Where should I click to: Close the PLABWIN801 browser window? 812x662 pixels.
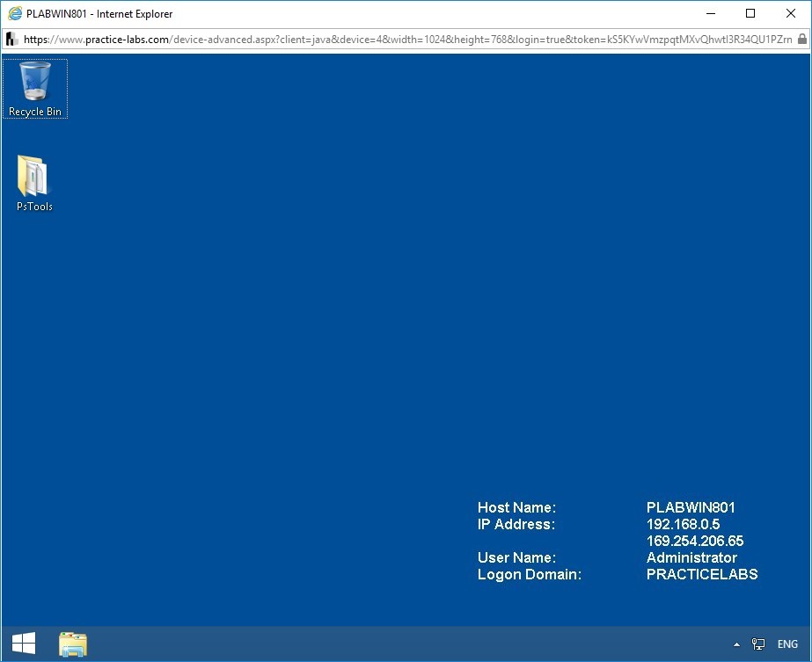point(791,13)
